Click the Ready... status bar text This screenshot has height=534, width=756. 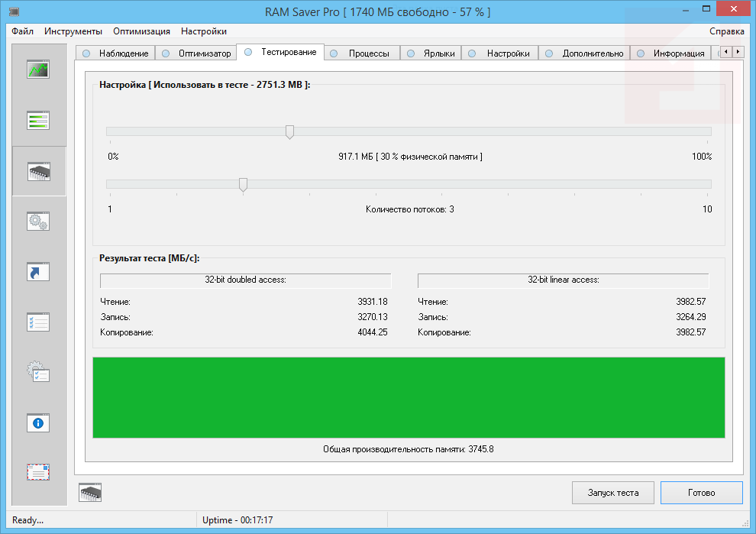point(28,520)
